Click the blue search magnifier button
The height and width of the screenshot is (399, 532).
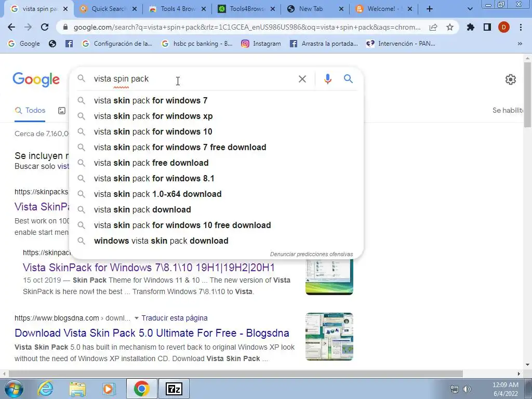point(348,79)
